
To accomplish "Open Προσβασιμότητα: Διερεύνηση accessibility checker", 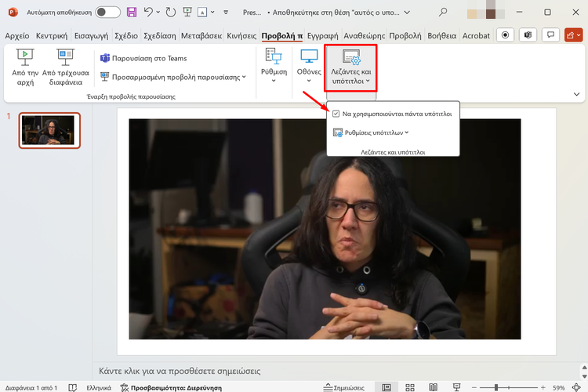I will (x=171, y=387).
